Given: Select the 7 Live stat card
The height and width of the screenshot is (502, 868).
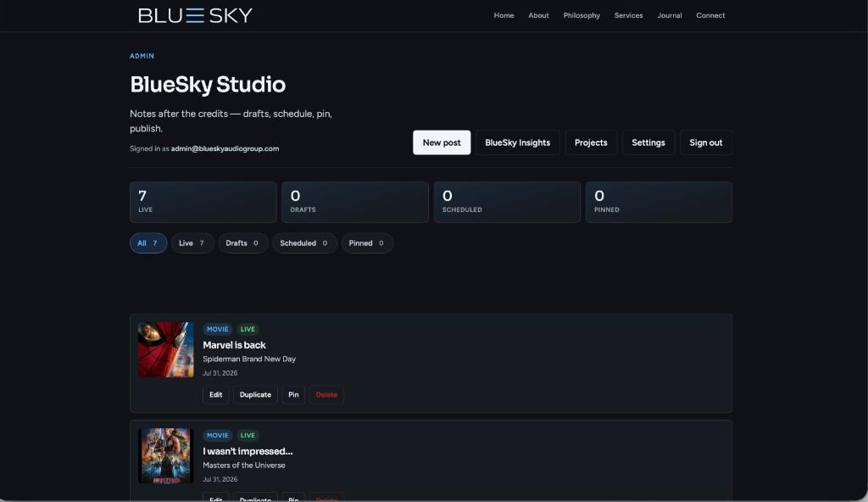Looking at the screenshot, I should click(203, 202).
